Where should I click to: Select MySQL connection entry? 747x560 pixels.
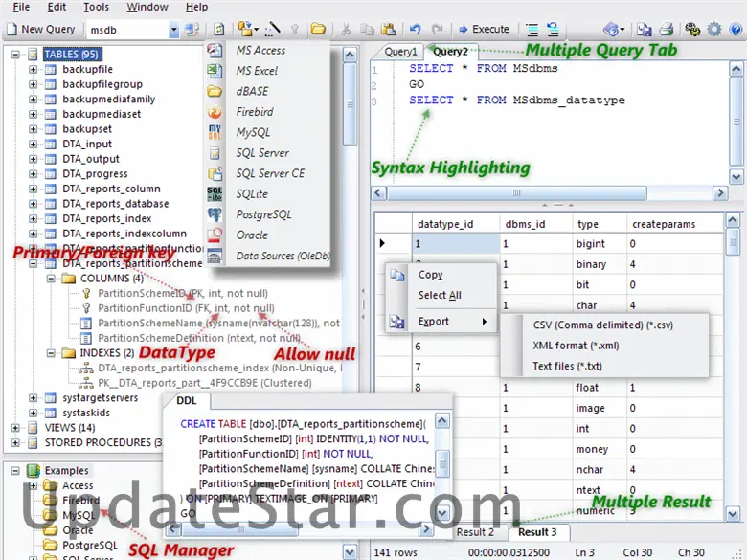(268, 132)
